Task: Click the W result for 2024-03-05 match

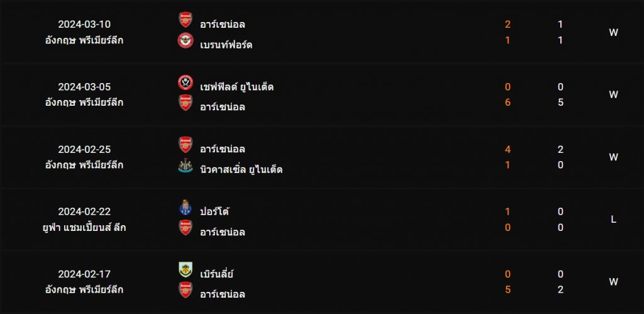Action: [x=613, y=94]
